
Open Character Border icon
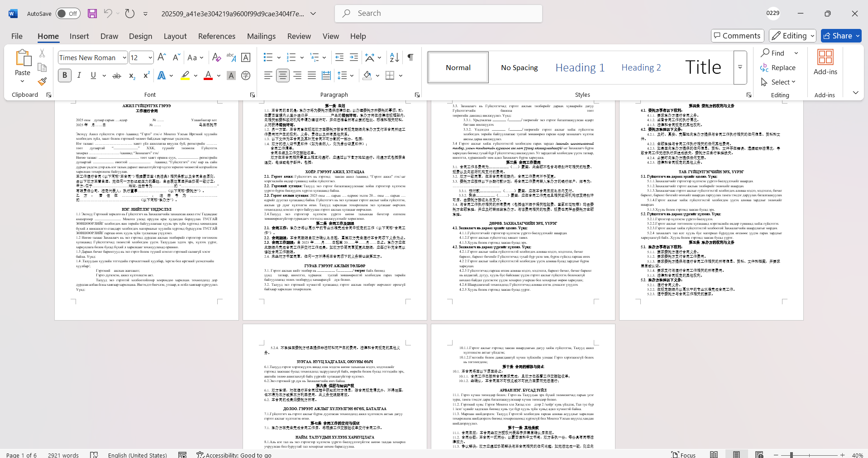(246, 57)
